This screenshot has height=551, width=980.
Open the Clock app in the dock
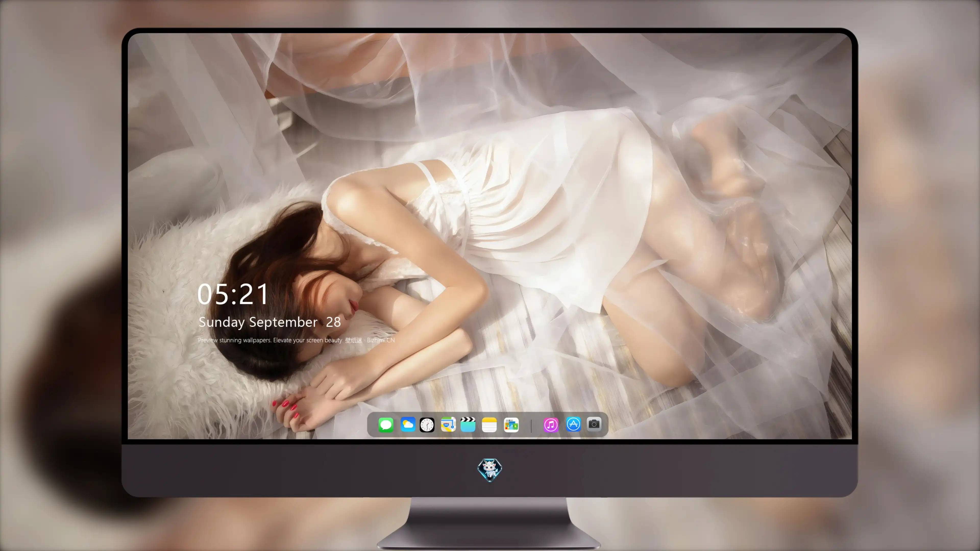tap(427, 424)
